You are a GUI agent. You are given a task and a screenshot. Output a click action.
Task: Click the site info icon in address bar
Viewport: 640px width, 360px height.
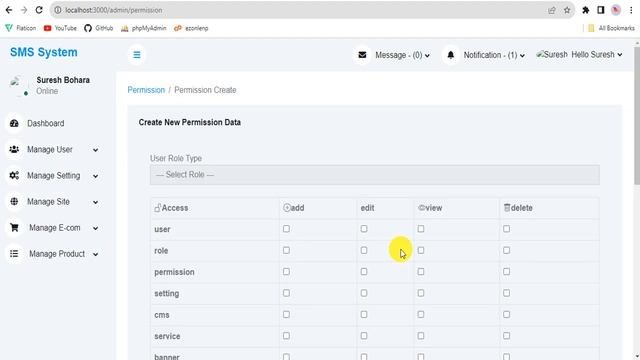point(58,10)
